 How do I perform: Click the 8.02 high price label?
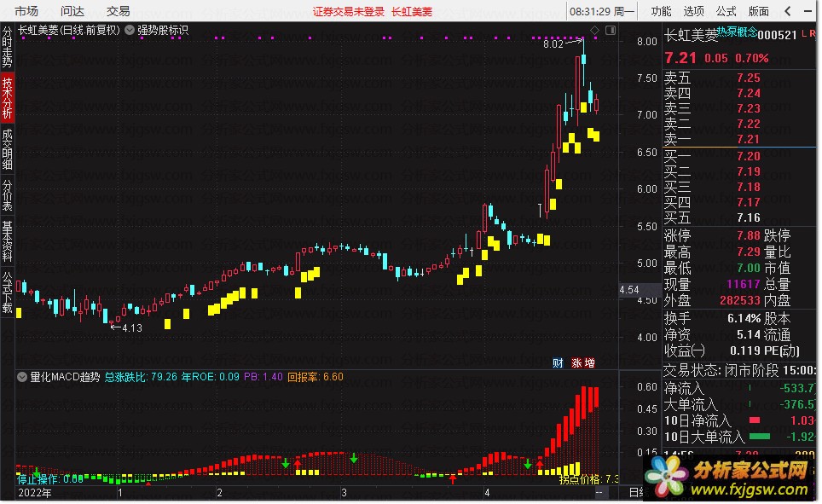[553, 44]
